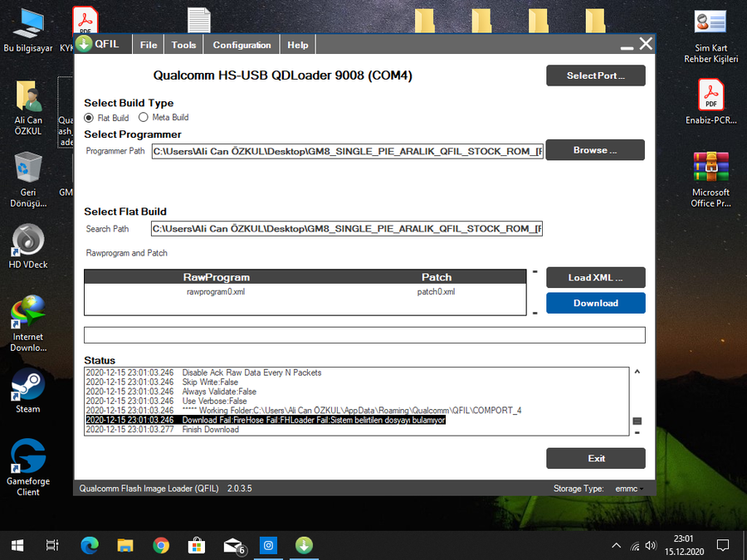This screenshot has height=560, width=747.
Task: Click the RawProgram column header
Action: coord(217,277)
